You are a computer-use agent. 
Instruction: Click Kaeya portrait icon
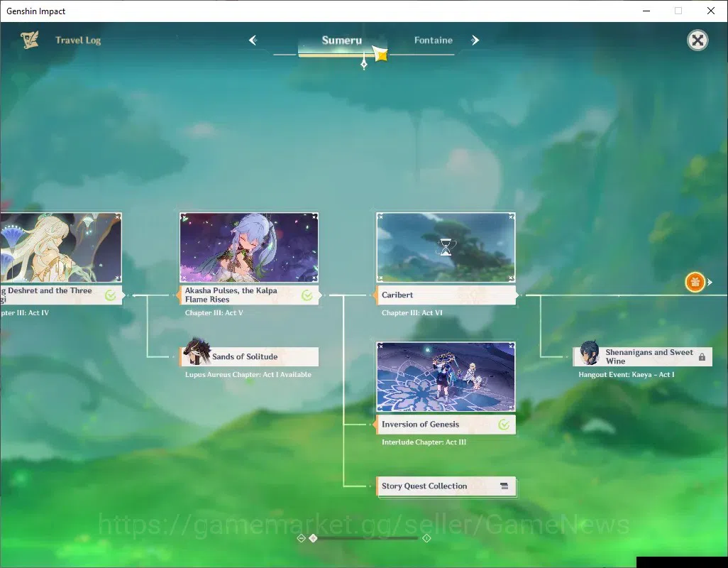point(590,353)
